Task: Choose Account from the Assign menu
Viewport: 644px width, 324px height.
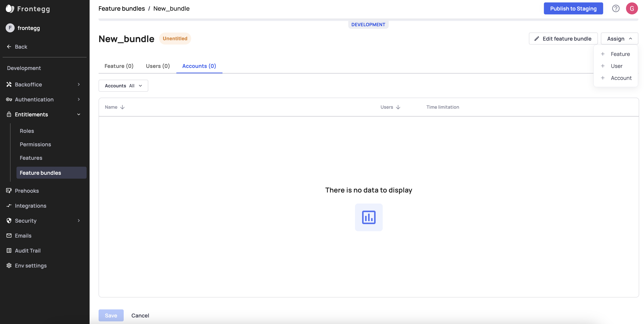Action: click(x=621, y=78)
